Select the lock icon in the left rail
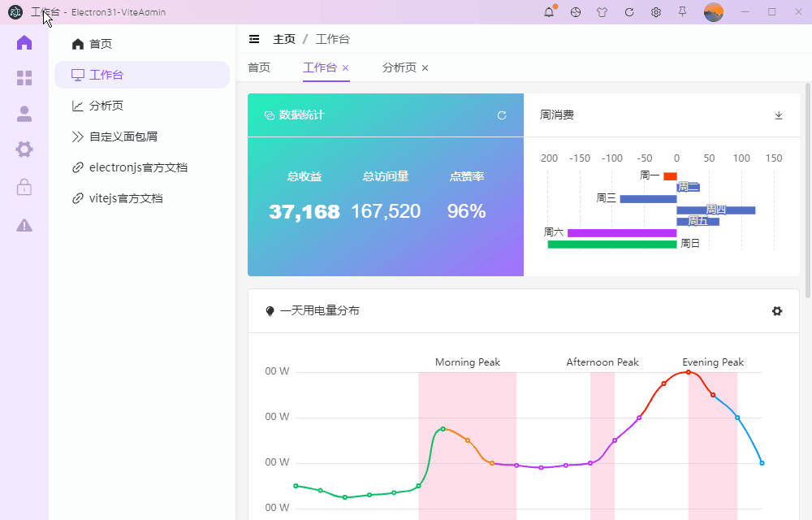Image resolution: width=812 pixels, height=520 pixels. [x=24, y=187]
